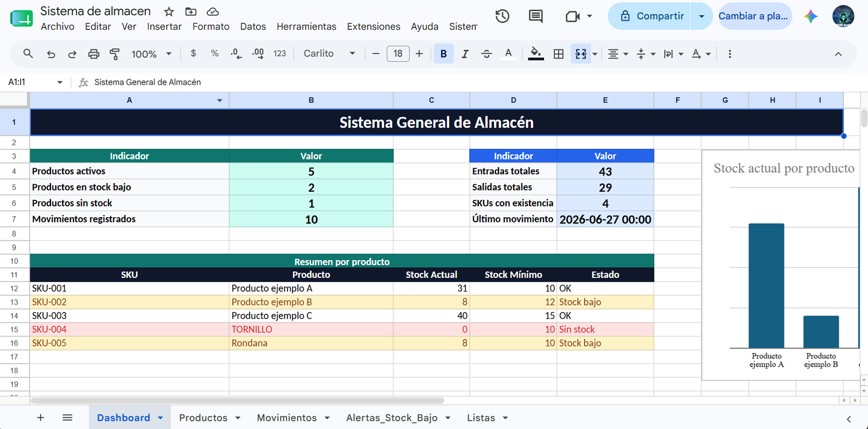
Task: Open the Meet call options arrow
Action: tap(590, 16)
